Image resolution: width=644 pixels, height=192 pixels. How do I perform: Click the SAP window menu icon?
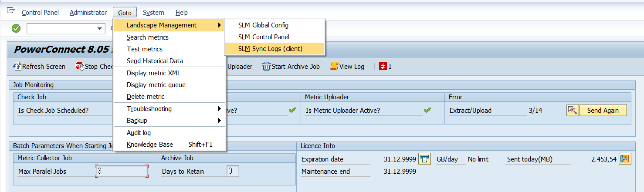click(x=11, y=11)
